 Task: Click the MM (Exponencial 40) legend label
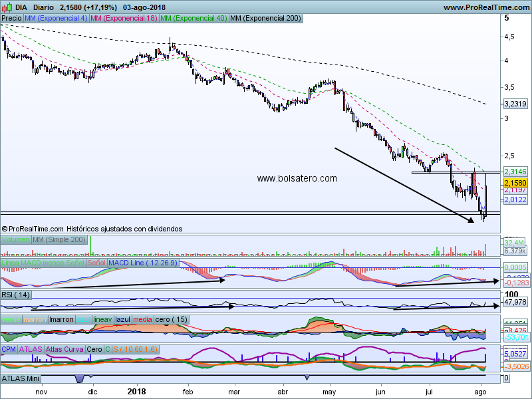point(194,18)
